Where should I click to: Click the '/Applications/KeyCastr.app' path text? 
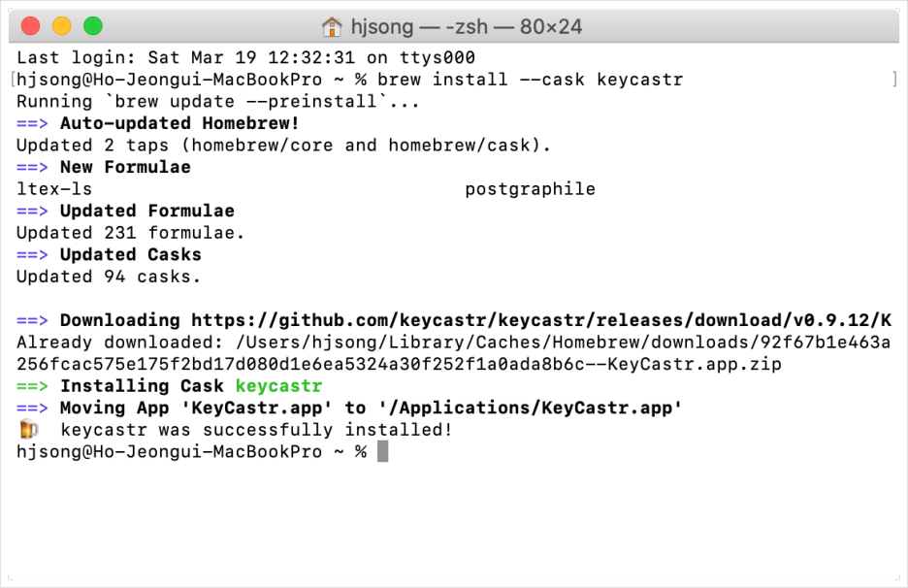531,408
